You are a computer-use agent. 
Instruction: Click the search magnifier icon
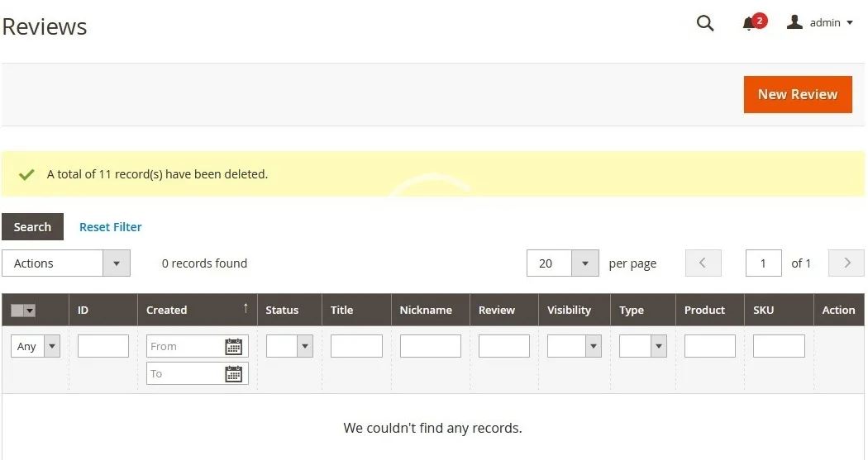click(704, 23)
